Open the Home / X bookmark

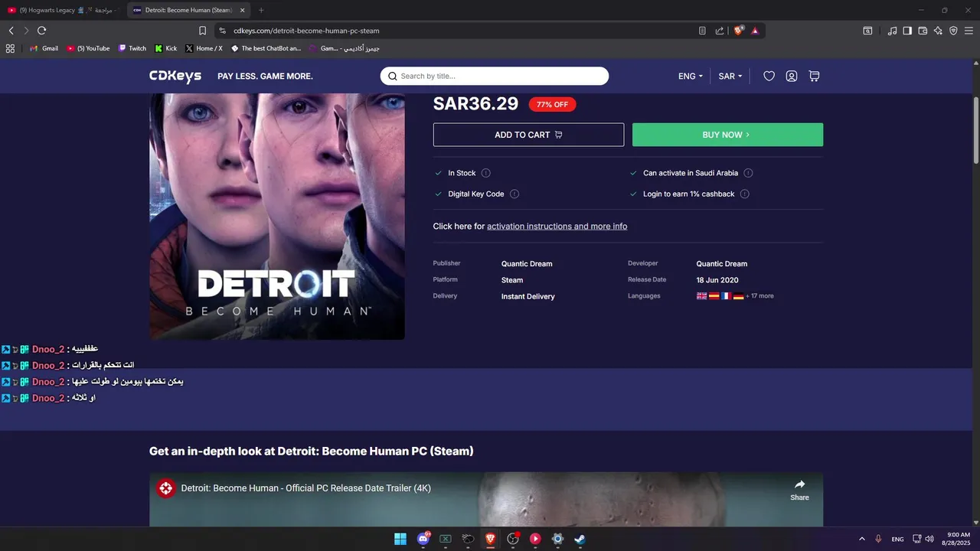pyautogui.click(x=204, y=48)
